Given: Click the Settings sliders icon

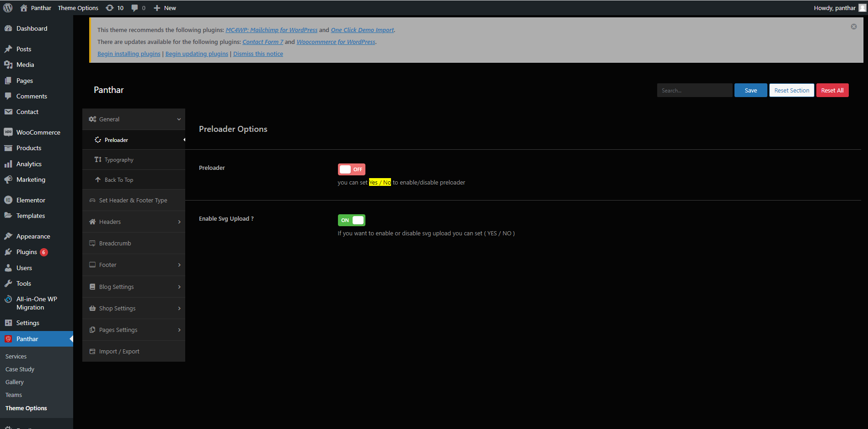Looking at the screenshot, I should pos(8,323).
